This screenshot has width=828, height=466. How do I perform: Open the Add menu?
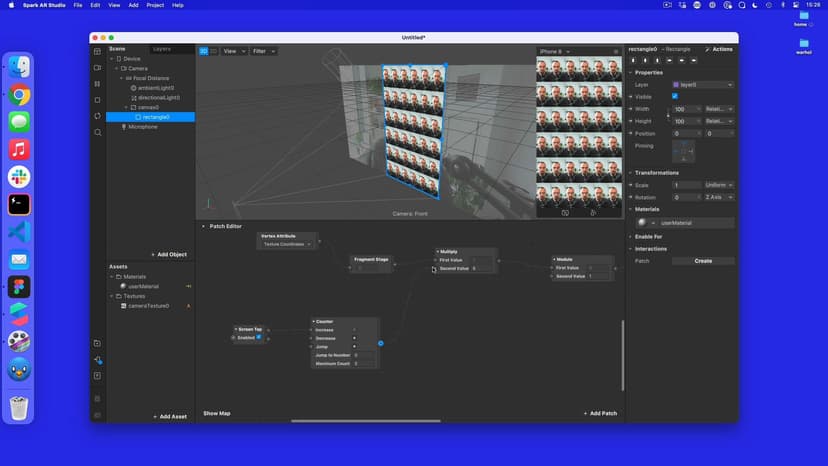[x=134, y=5]
